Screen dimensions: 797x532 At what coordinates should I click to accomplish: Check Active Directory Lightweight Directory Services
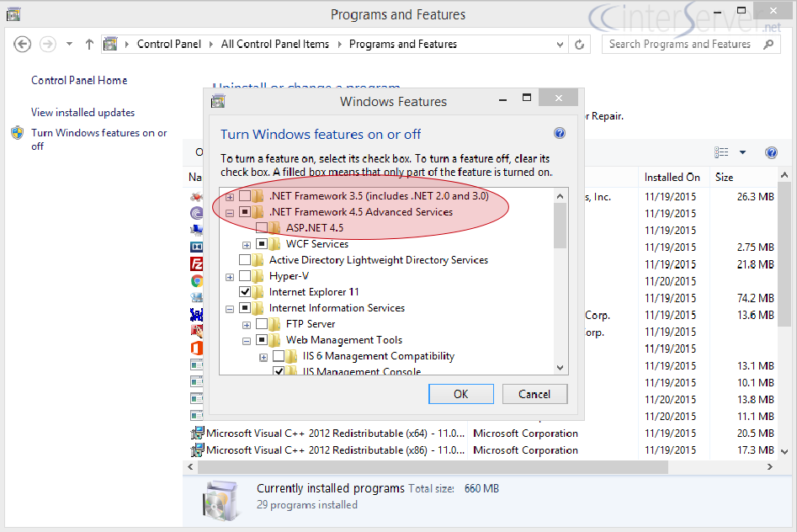tap(245, 260)
